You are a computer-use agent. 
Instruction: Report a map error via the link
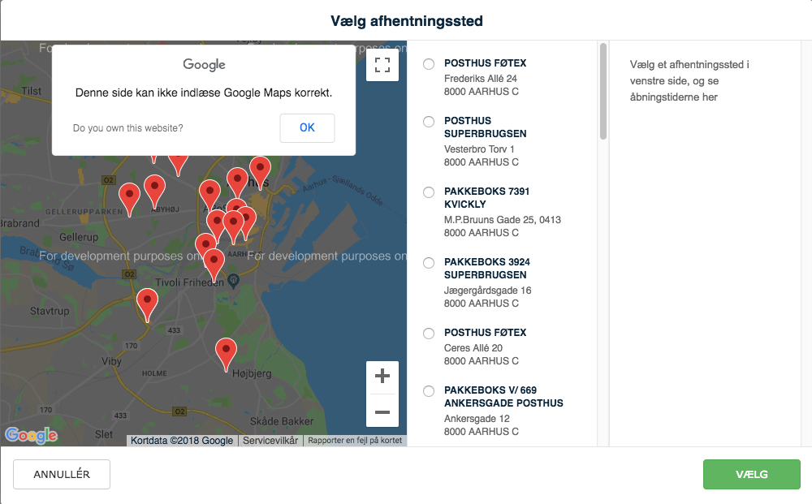click(x=355, y=441)
